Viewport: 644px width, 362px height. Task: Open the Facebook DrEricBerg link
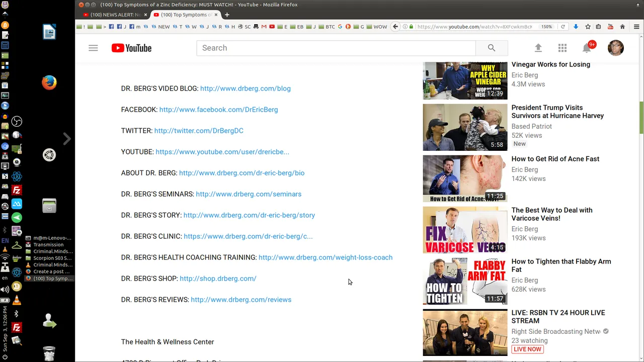click(218, 110)
